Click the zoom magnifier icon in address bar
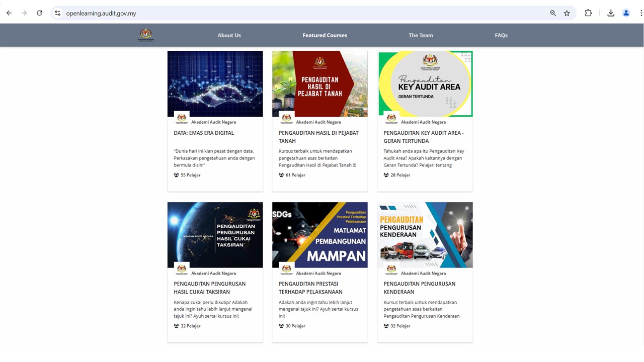 553,13
